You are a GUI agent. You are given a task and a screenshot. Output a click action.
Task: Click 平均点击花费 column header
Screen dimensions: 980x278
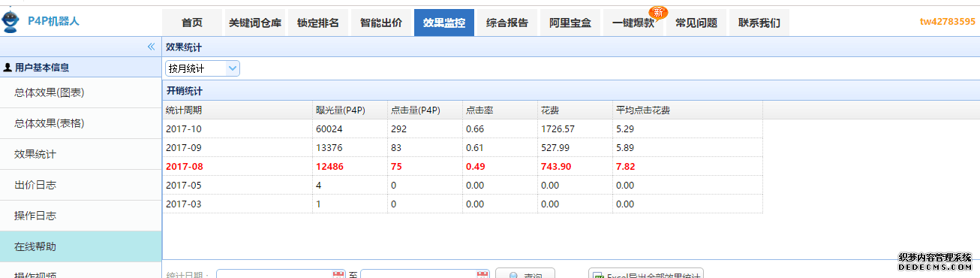[x=688, y=110]
